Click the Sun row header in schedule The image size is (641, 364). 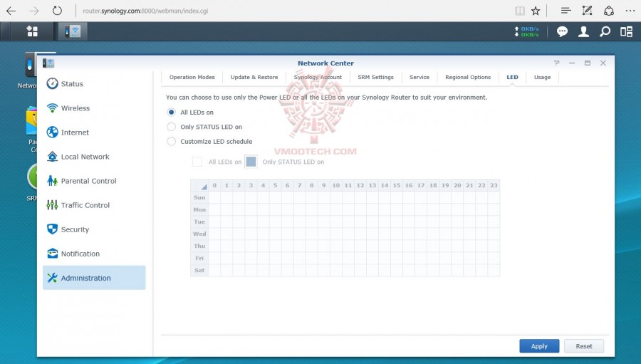(199, 197)
